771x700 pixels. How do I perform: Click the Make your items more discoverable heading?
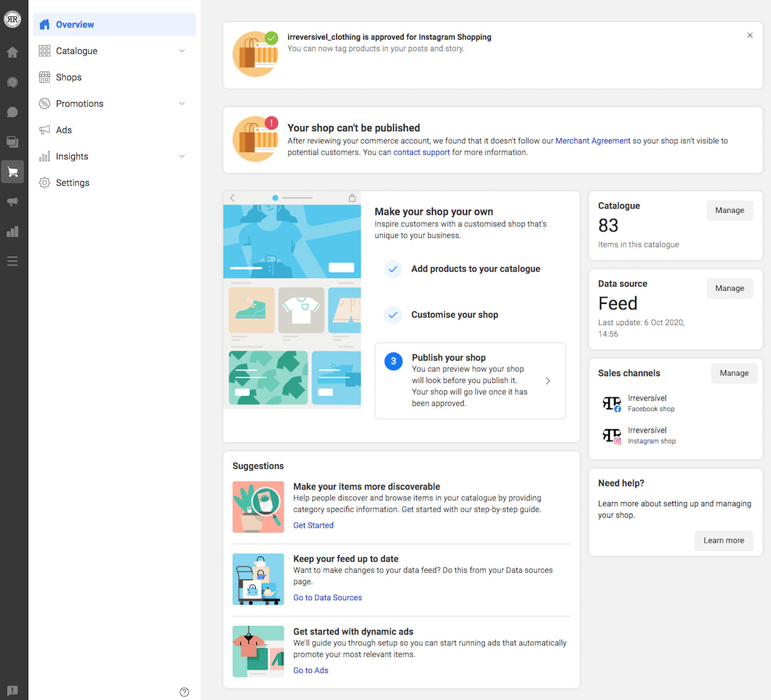point(367,487)
